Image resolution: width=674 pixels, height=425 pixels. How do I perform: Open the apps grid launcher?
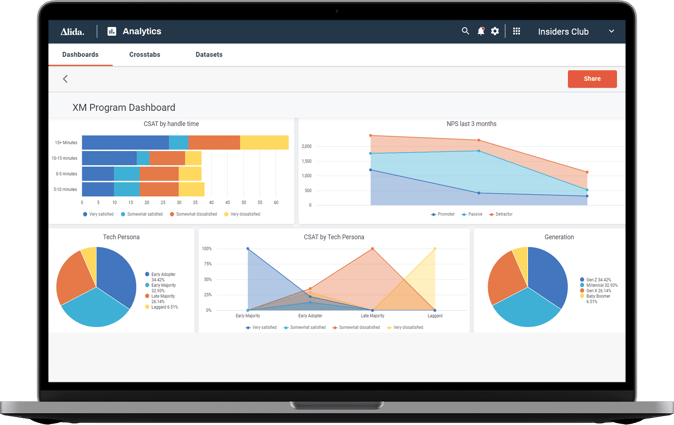(516, 31)
